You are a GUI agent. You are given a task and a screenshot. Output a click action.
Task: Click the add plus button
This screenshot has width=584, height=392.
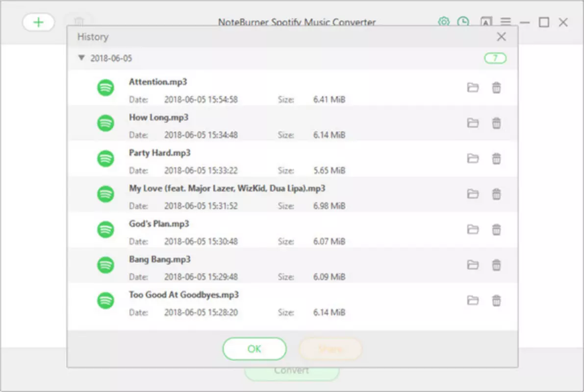pos(38,23)
